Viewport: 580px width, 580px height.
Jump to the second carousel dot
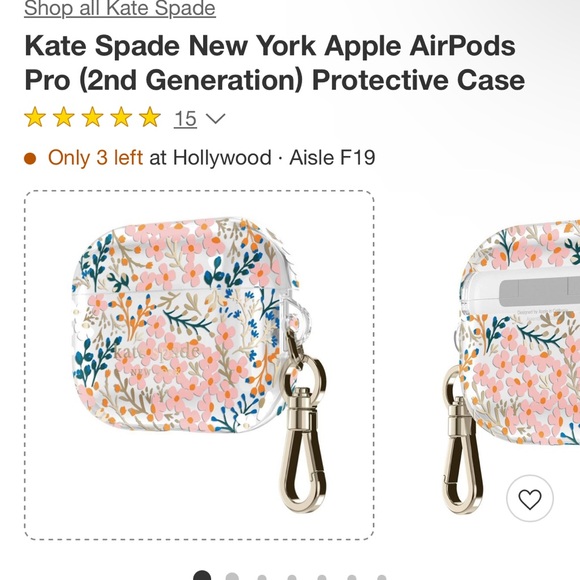pyautogui.click(x=232, y=577)
